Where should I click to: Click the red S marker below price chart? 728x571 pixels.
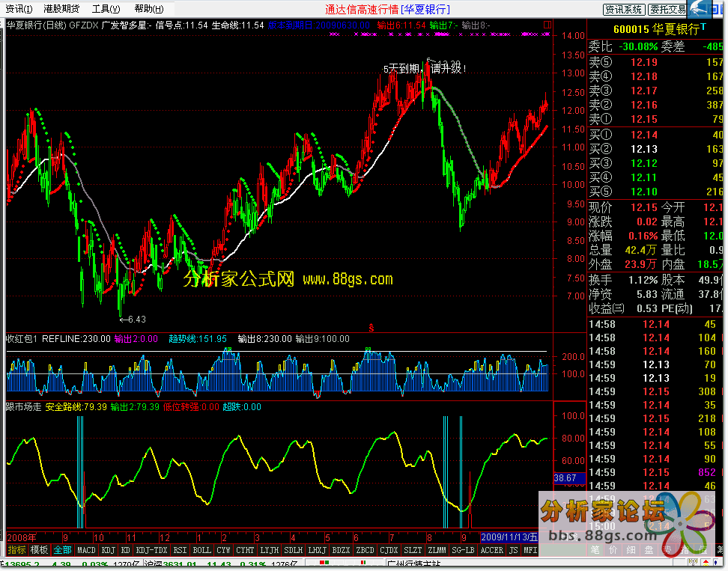point(371,329)
